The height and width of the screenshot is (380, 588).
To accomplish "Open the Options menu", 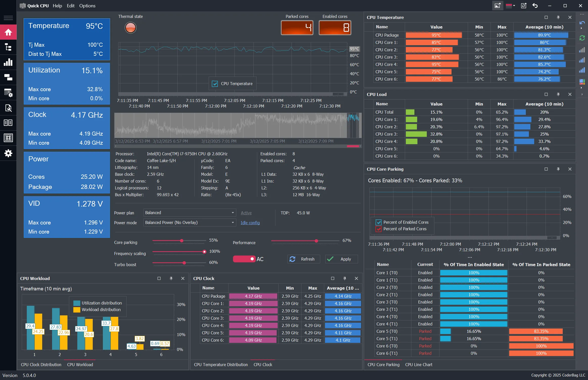I will (x=87, y=6).
